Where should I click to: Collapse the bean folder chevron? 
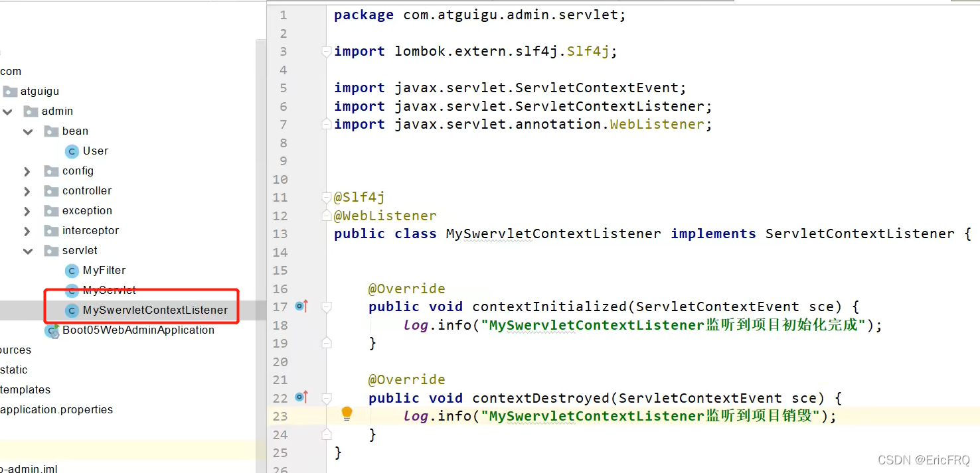point(28,131)
